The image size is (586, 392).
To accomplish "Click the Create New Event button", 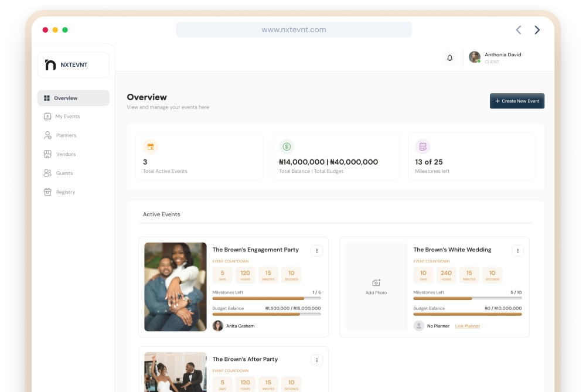I will coord(517,101).
